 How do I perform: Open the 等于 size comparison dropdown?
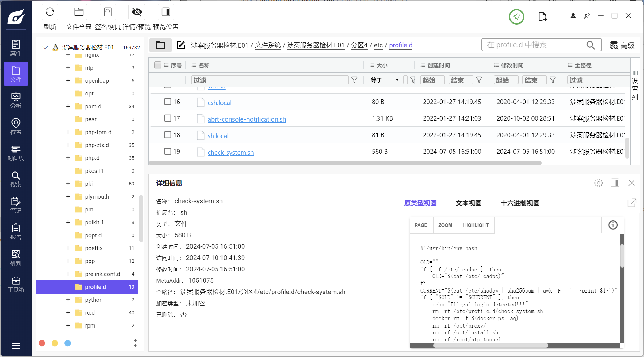tap(385, 80)
